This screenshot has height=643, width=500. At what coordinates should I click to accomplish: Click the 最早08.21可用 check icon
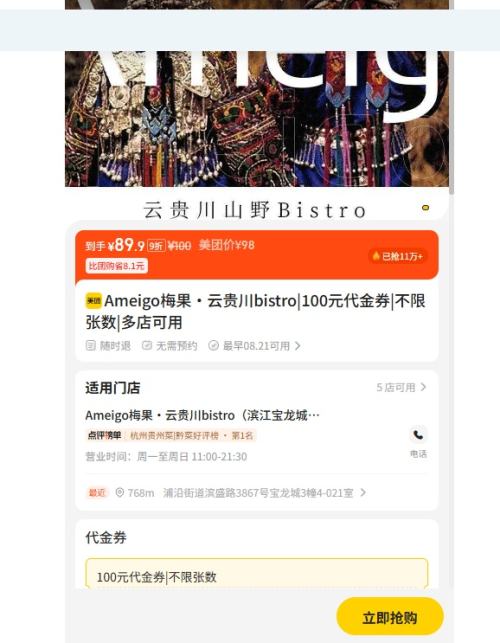(213, 345)
